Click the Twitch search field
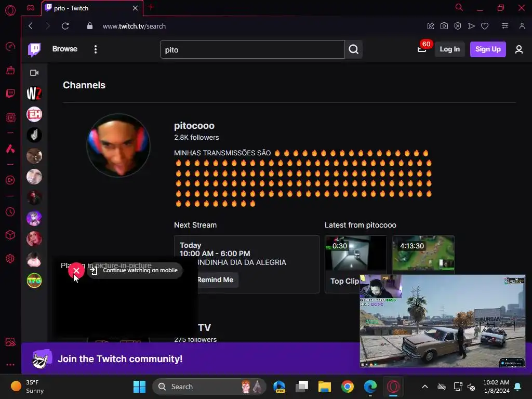 (x=252, y=49)
